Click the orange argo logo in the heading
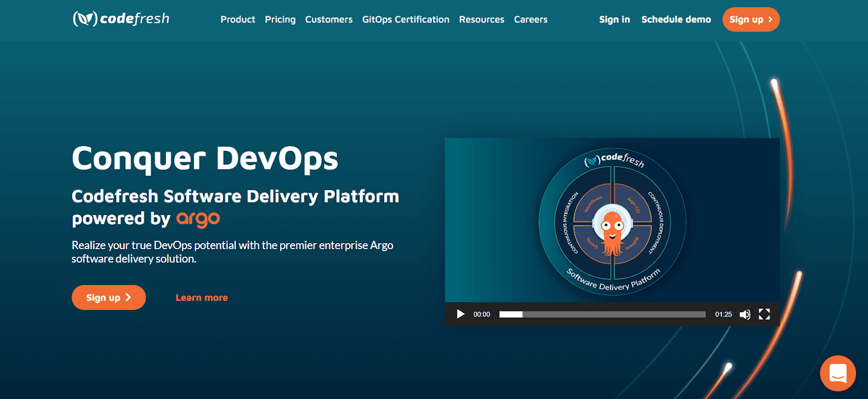Screen dimensions: 868x399 pos(198,219)
